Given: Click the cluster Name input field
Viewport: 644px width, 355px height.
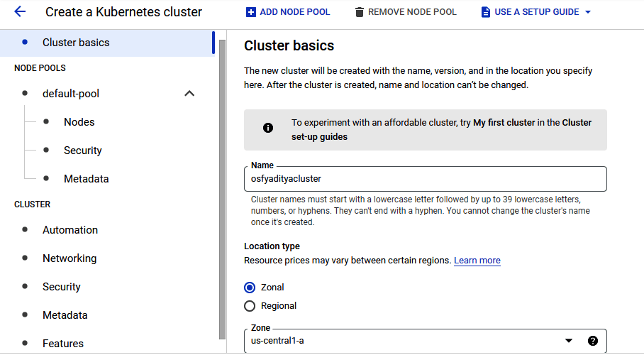Looking at the screenshot, I should 426,179.
